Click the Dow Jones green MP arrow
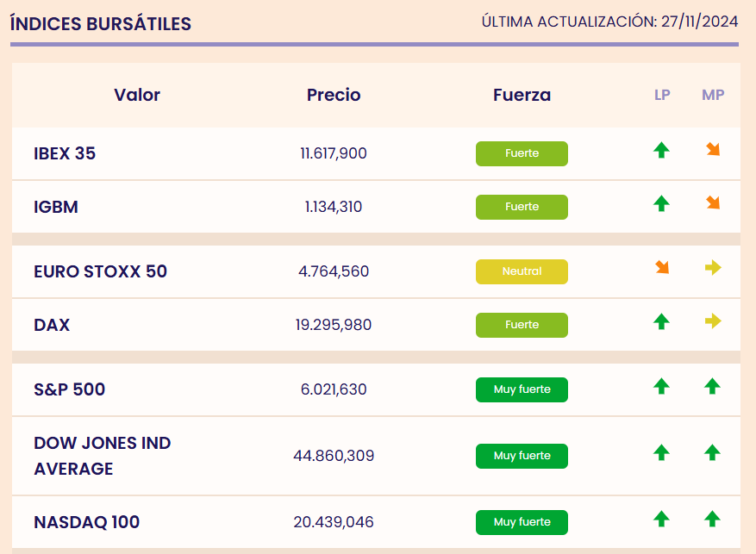The image size is (756, 554). tap(712, 452)
